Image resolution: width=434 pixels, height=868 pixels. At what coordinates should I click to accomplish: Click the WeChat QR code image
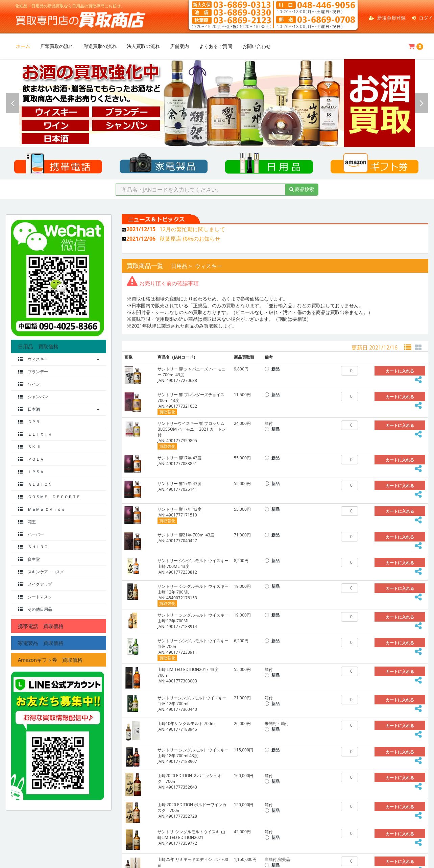(x=58, y=286)
